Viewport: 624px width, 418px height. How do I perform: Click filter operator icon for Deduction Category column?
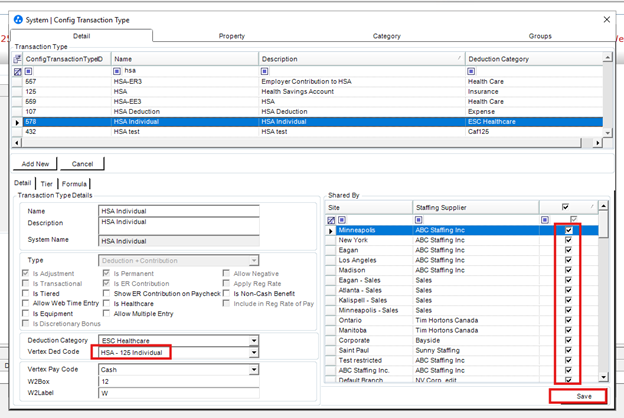tap(471, 71)
